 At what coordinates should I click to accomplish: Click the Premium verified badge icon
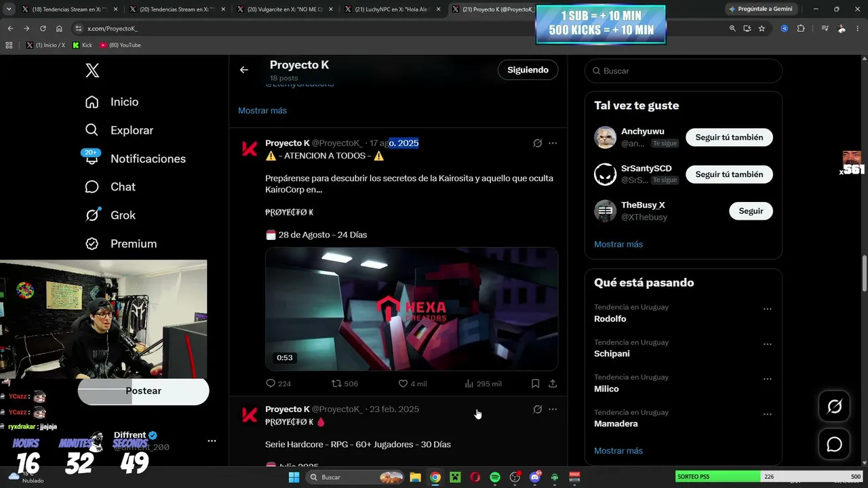92,244
